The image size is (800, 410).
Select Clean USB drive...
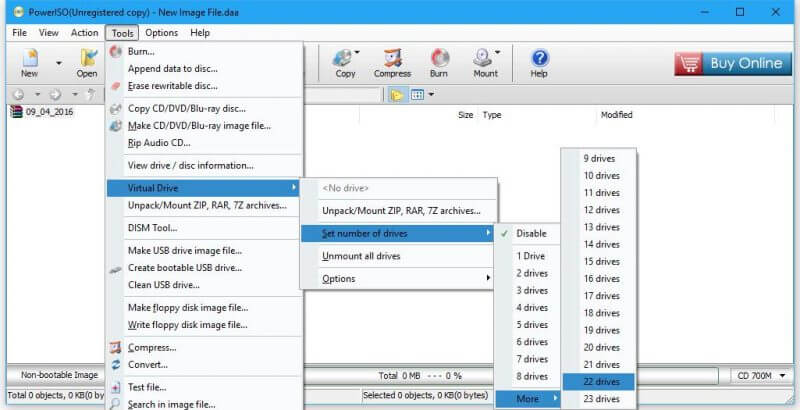click(x=205, y=285)
